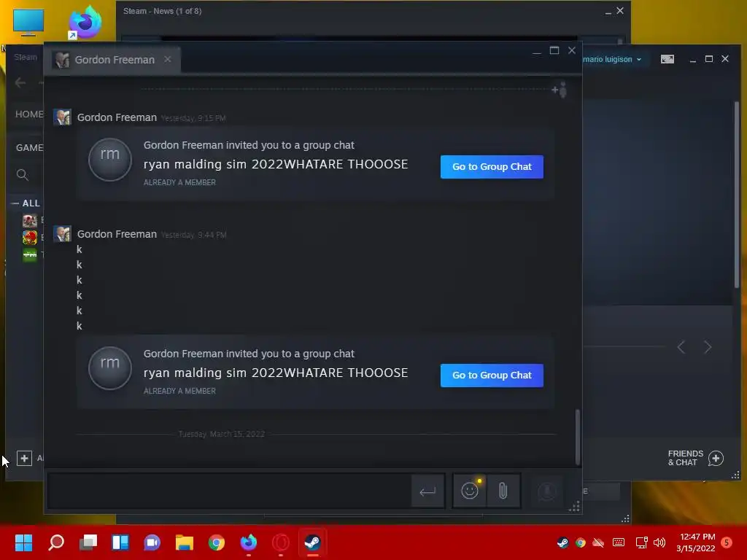Open Task View on the taskbar
The height and width of the screenshot is (560, 747).
click(88, 542)
